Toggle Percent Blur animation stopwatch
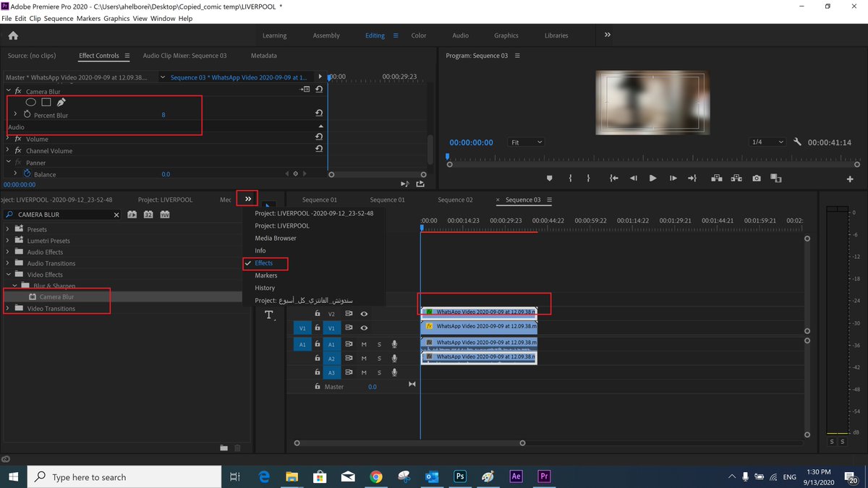 click(27, 115)
